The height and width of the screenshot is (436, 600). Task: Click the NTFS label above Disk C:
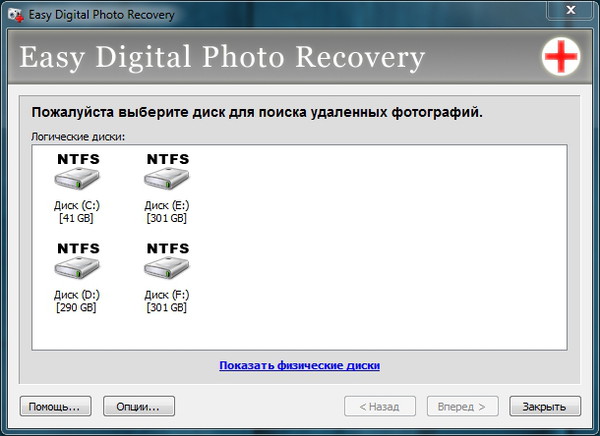click(x=78, y=159)
